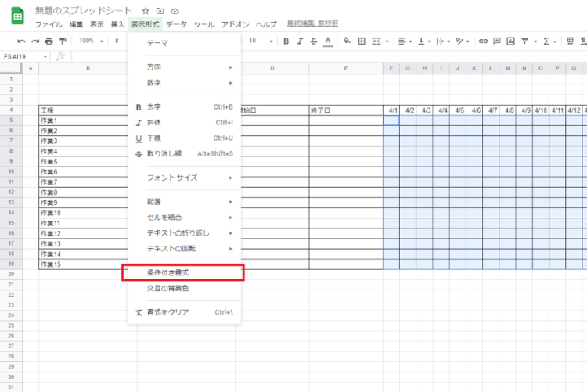Expand the フォントサイズ submenu
Image resolution: width=587 pixels, height=392 pixels.
pyautogui.click(x=185, y=178)
